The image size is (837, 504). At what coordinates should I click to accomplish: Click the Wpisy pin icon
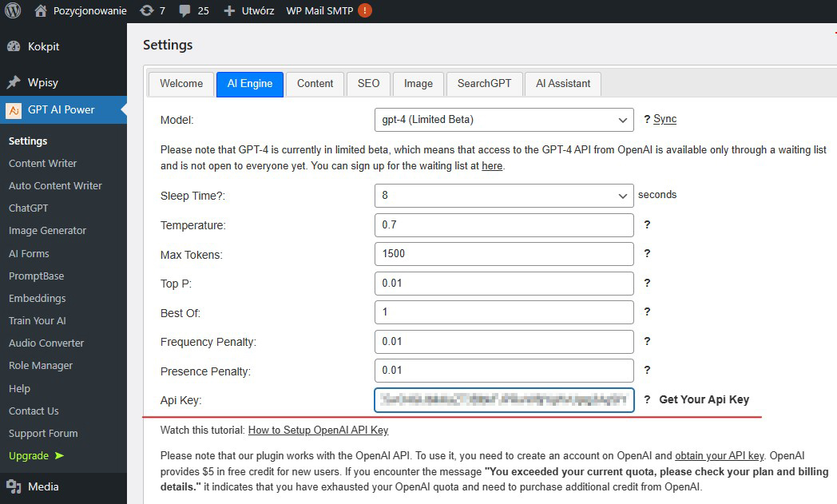14,82
